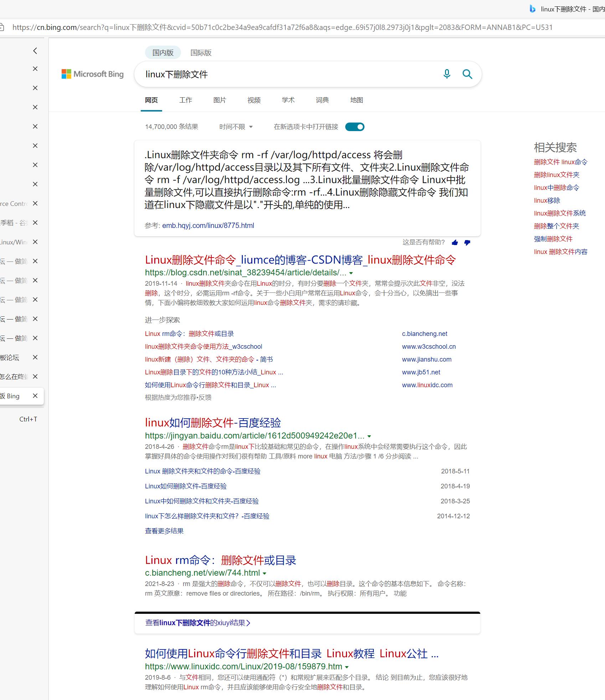This screenshot has width=605, height=700.
Task: Click the site info icon before the URL
Action: coord(2,27)
